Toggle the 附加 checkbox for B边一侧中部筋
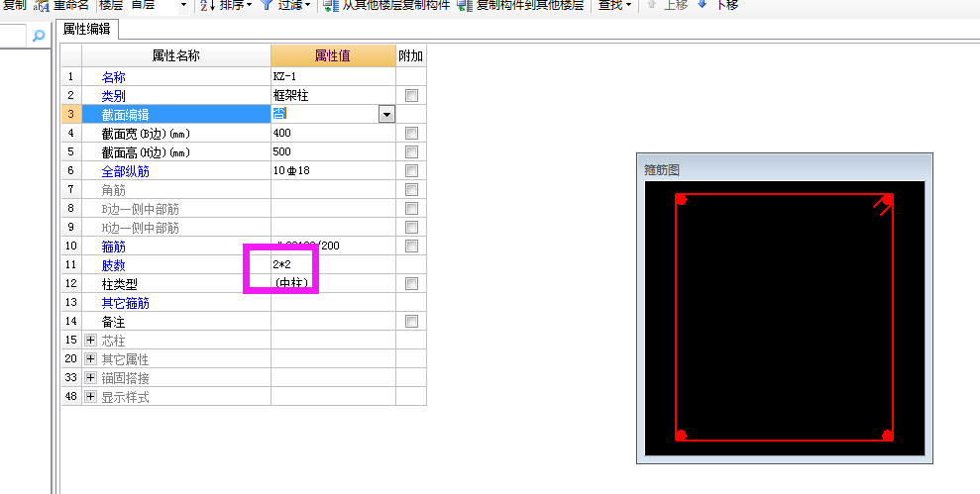Screen dimensions: 980x494 click(x=411, y=208)
